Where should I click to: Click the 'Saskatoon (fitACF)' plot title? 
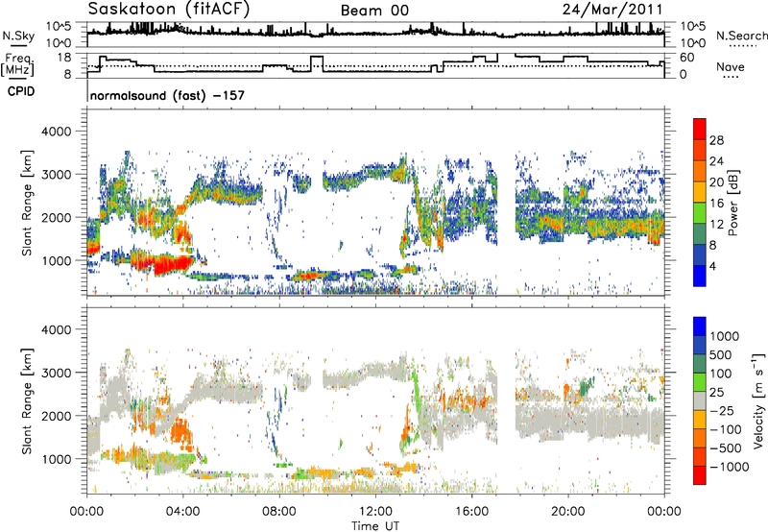pos(169,9)
